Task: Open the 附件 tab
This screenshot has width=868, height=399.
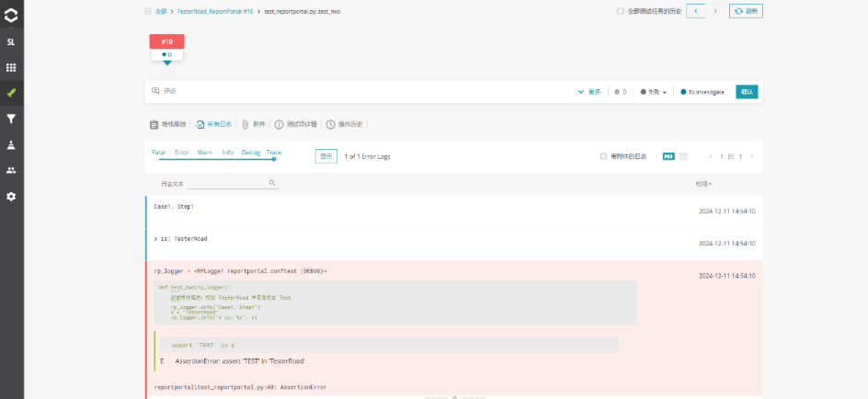Action: coord(254,124)
